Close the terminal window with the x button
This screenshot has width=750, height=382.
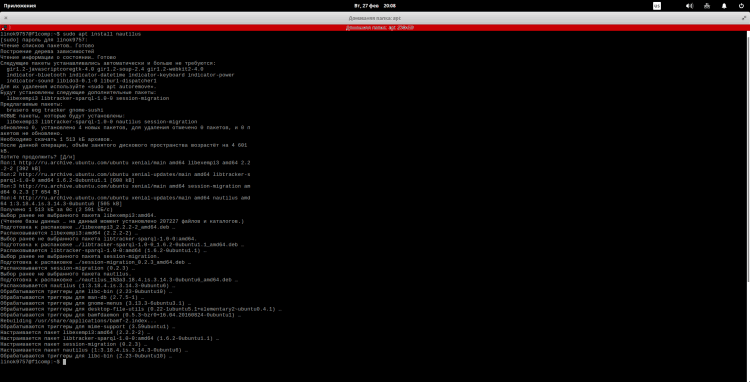(x=6, y=18)
